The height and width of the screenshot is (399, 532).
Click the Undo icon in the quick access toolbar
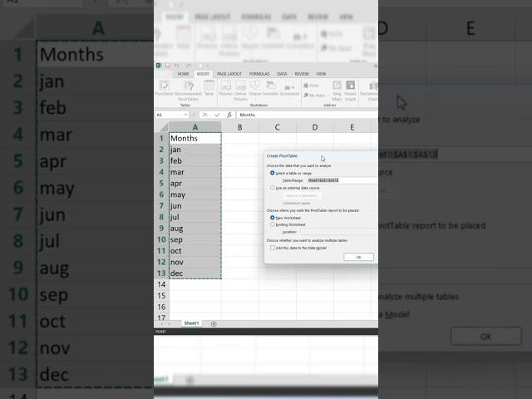tap(177, 66)
